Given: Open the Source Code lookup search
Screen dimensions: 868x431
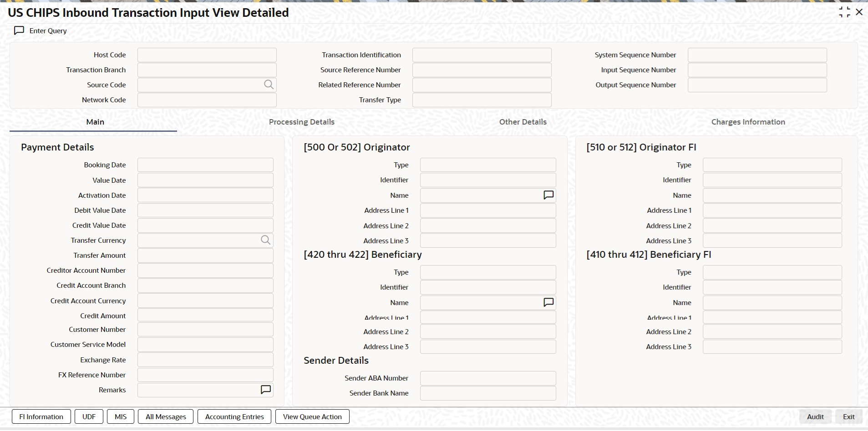Looking at the screenshot, I should pos(269,85).
